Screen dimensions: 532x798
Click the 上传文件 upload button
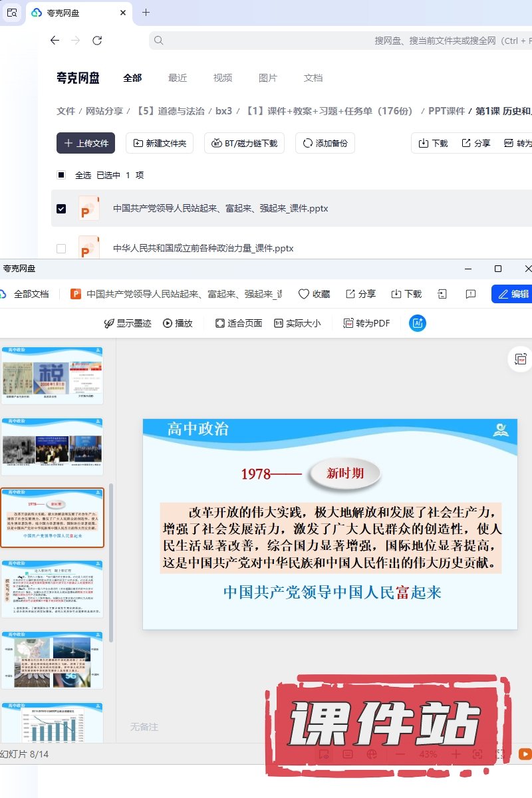(86, 143)
